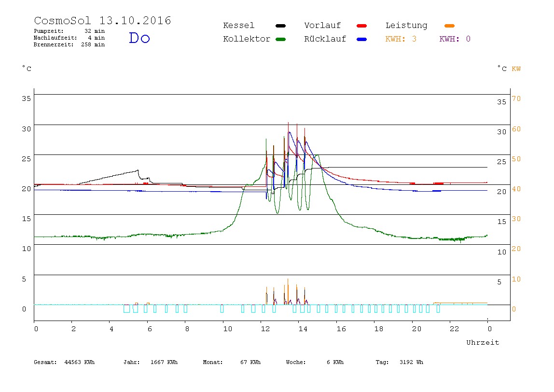
Task: Select the '3192 Wh' daily value
Action: coord(411,362)
